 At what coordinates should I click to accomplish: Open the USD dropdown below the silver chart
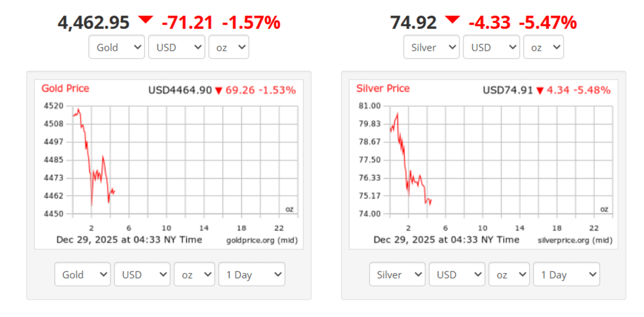457,274
